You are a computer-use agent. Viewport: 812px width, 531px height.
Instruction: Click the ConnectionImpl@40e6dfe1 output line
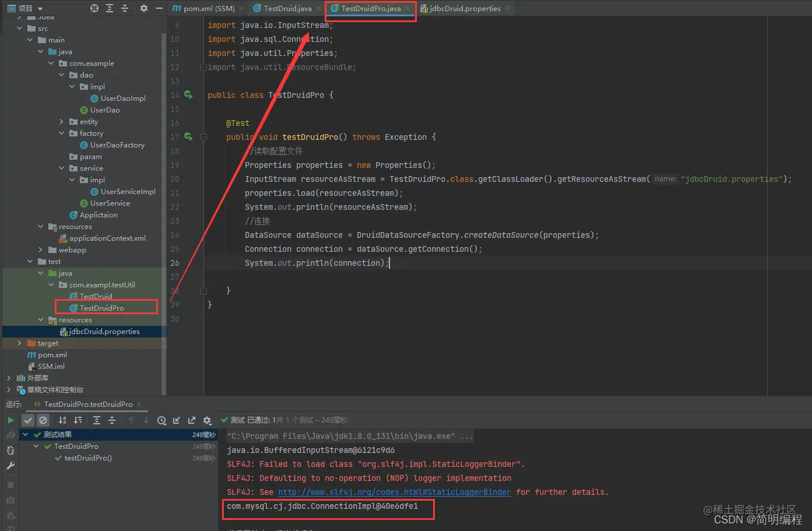pos(322,506)
